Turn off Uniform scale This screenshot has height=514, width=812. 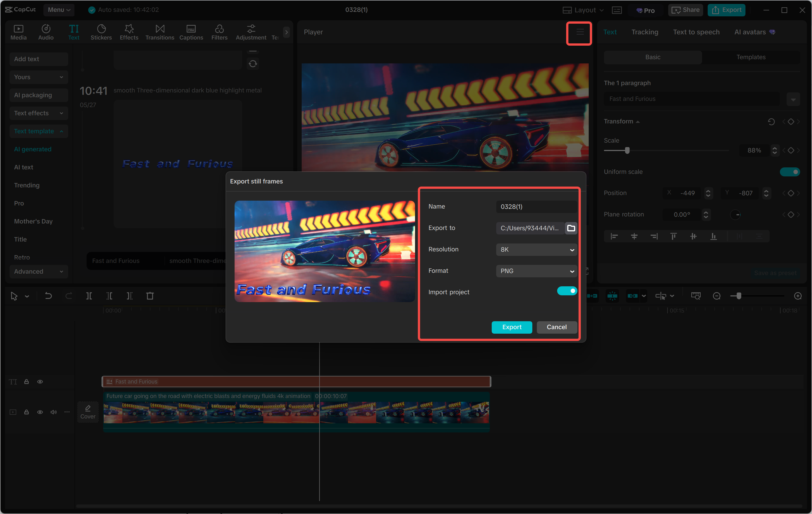coord(790,172)
